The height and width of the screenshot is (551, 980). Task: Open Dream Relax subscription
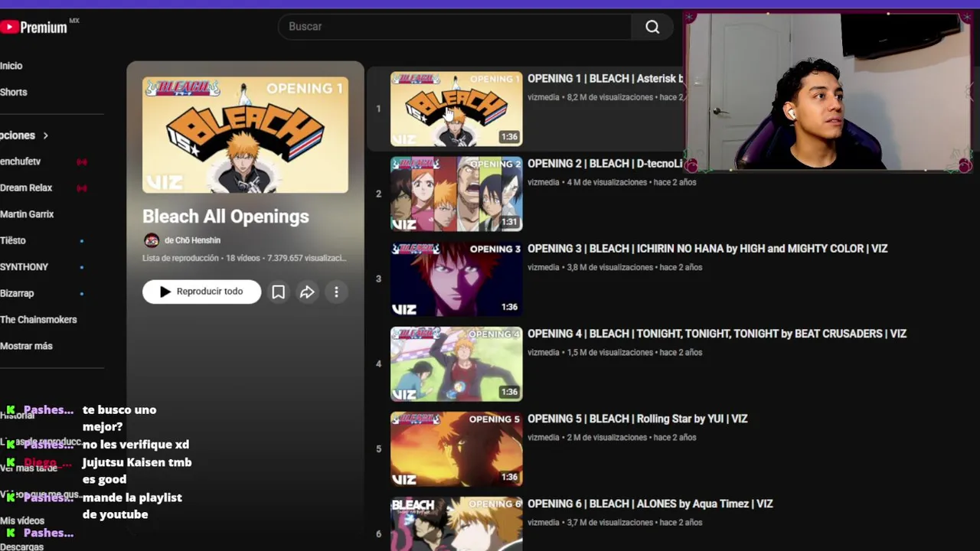pyautogui.click(x=26, y=187)
